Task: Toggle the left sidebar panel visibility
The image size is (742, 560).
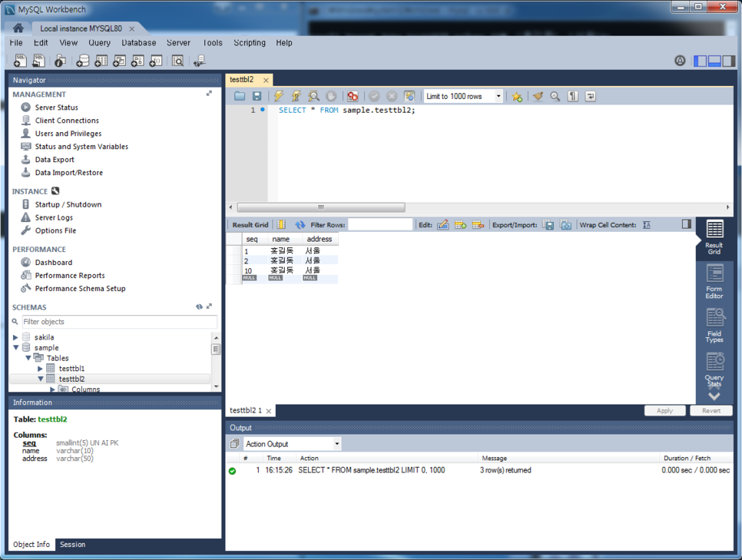Action: pyautogui.click(x=700, y=61)
